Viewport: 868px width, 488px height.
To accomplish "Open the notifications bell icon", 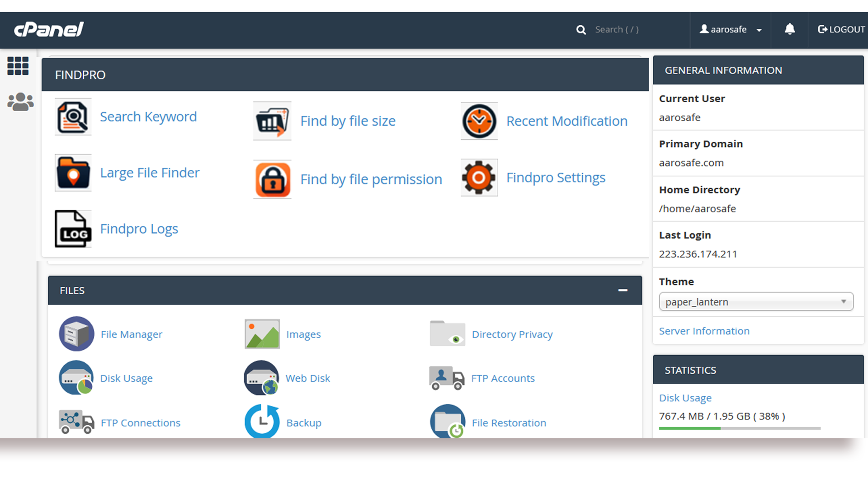I will 790,29.
